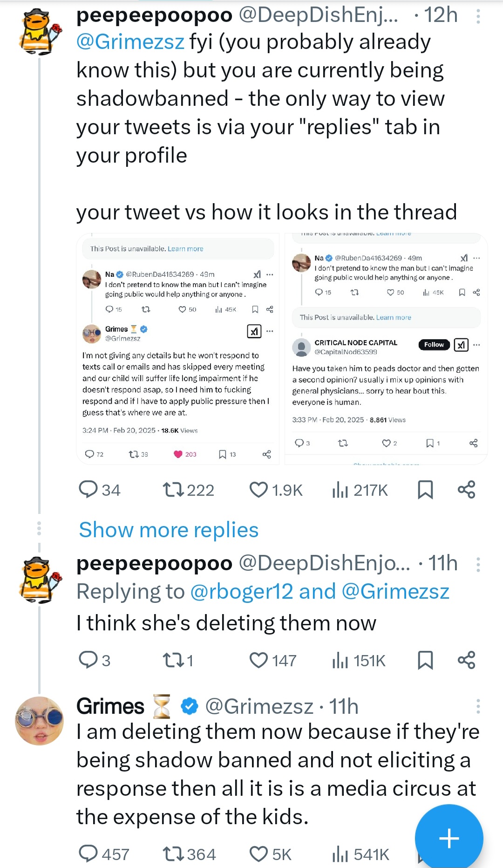Image resolution: width=503 pixels, height=868 pixels.
Task: Open @rboger12 profile from reply line
Action: coord(241,592)
